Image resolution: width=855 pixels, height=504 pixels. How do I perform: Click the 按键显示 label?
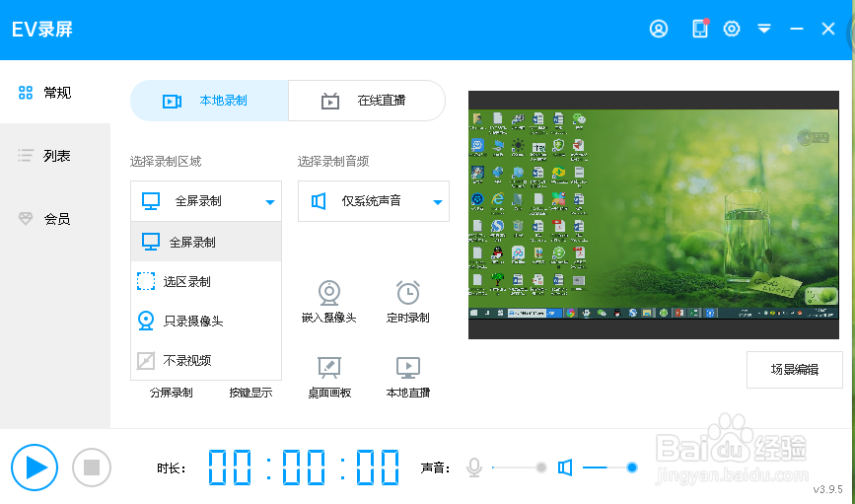point(250,393)
